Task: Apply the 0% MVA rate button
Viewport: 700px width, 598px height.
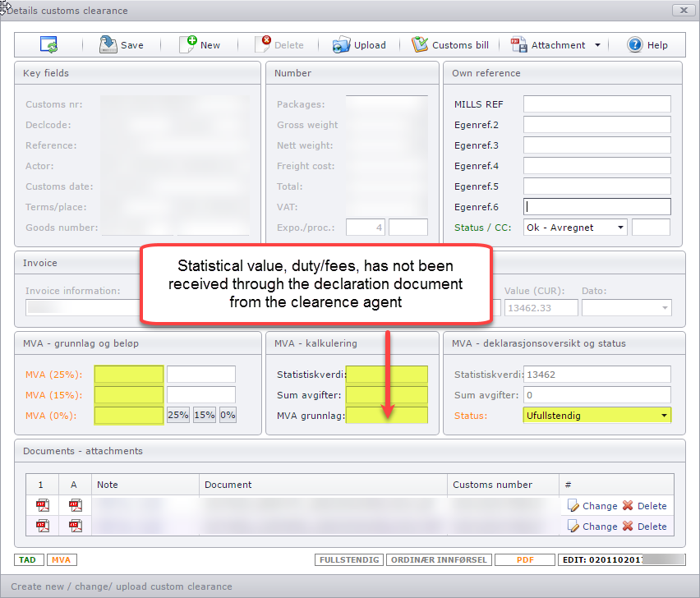Action: pyautogui.click(x=228, y=416)
